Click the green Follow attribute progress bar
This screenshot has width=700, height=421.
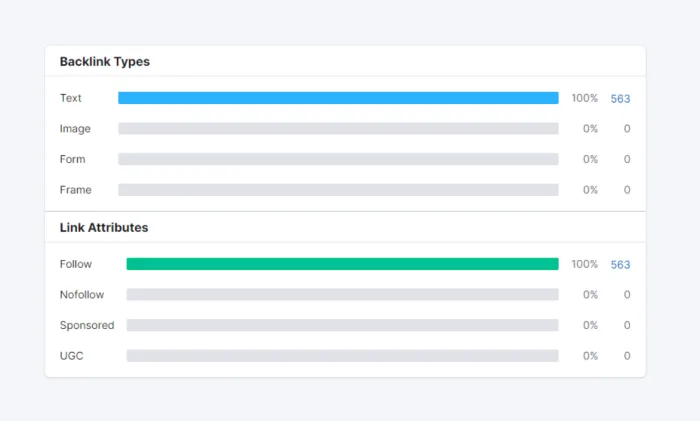pos(342,264)
